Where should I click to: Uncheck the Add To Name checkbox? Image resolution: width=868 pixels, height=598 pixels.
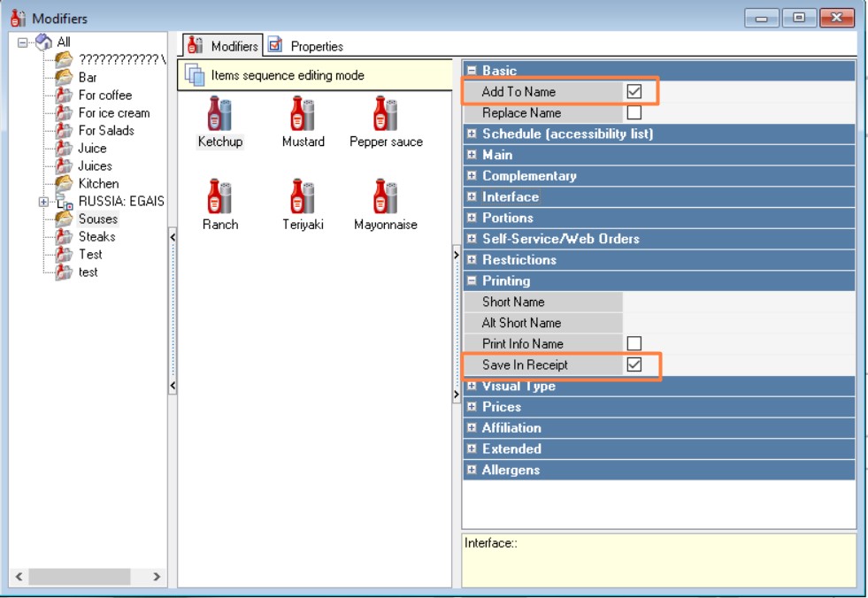pyautogui.click(x=634, y=91)
